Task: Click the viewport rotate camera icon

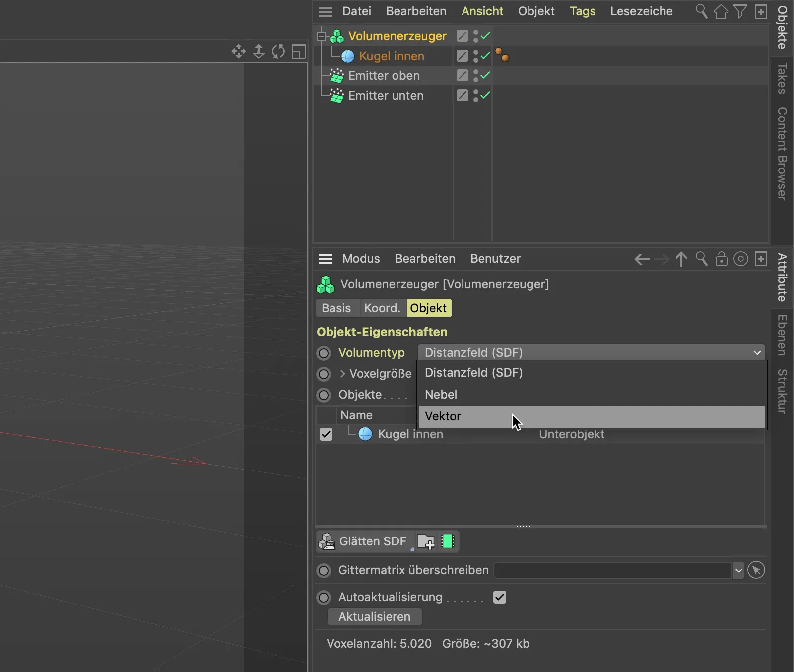Action: click(x=278, y=51)
